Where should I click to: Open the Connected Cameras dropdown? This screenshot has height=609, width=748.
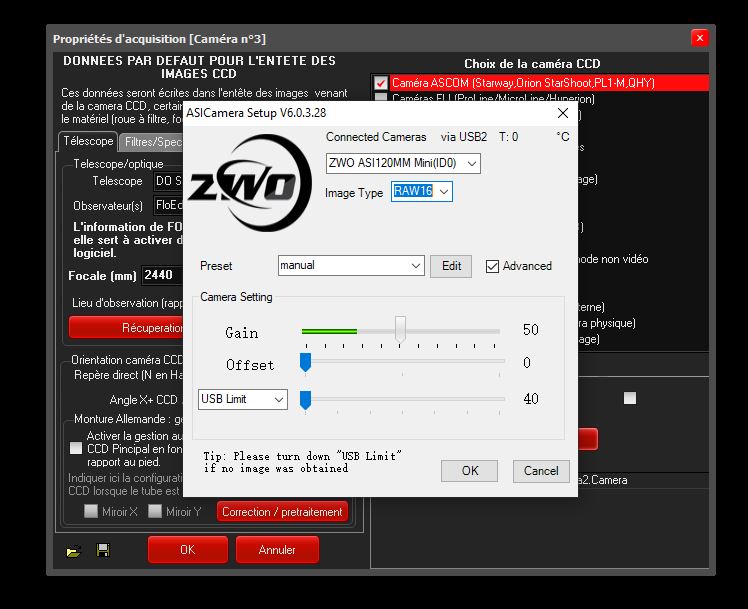coord(403,163)
